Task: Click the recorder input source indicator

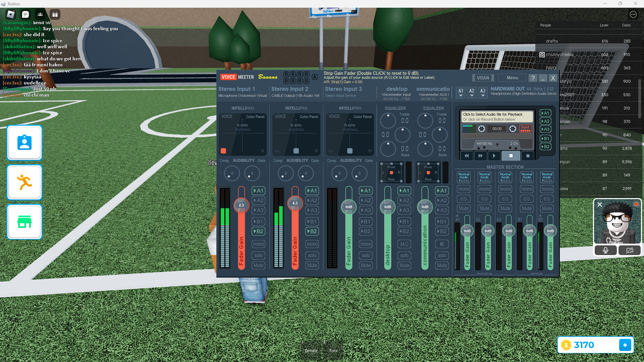Action: pyautogui.click(x=525, y=129)
